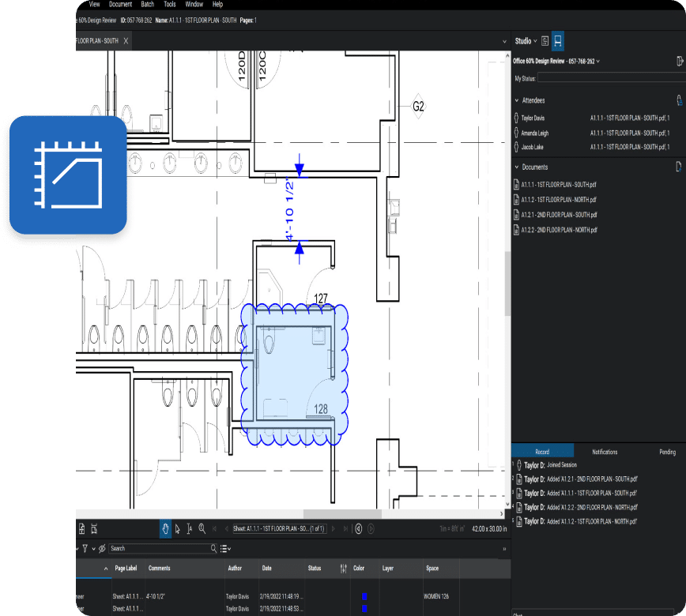Click the leave session icon
The image size is (686, 616).
[x=680, y=62]
